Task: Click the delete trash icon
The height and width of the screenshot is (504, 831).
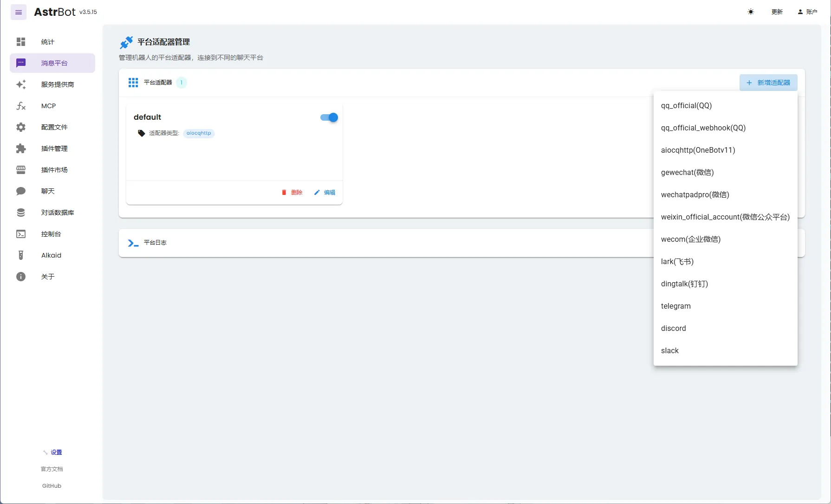Action: coord(284,192)
